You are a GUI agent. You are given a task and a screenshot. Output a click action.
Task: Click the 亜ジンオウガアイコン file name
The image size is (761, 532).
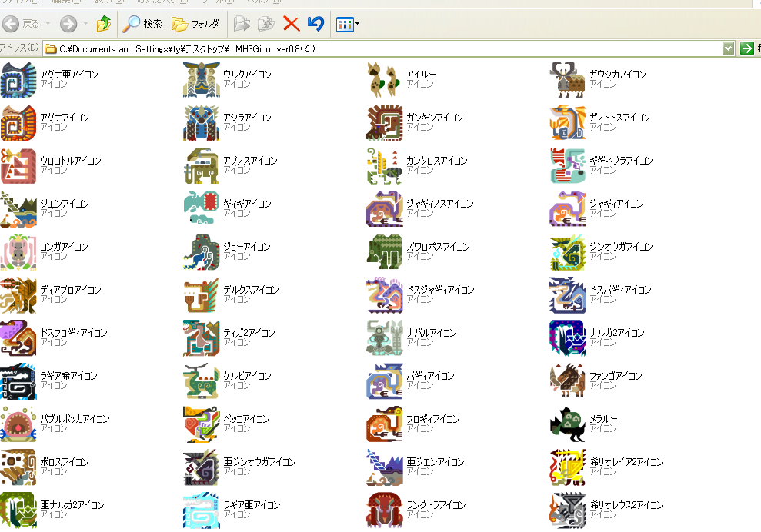pyautogui.click(x=259, y=462)
